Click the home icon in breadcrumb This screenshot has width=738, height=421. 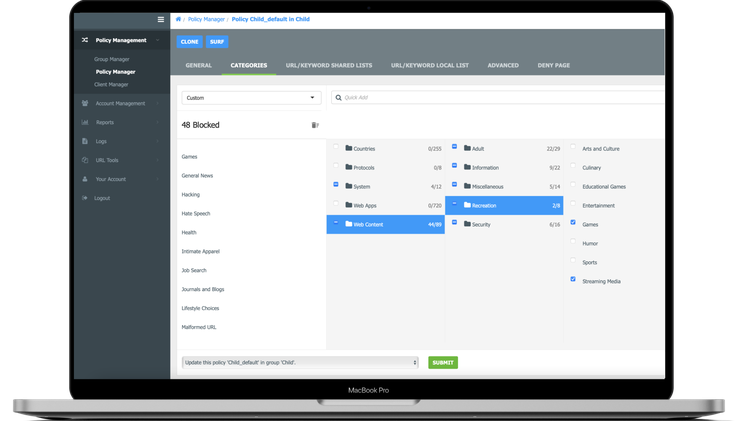pos(179,19)
